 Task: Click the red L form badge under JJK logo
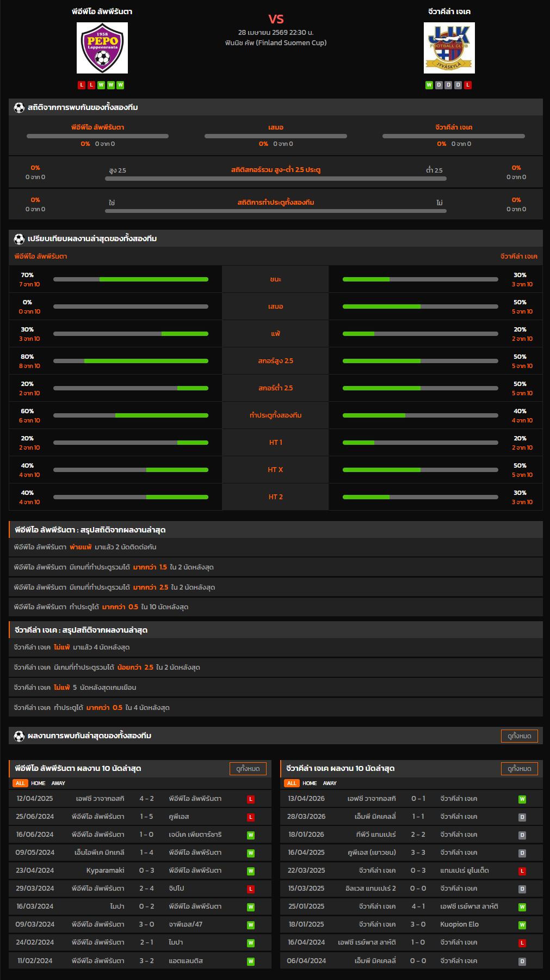pyautogui.click(x=468, y=85)
